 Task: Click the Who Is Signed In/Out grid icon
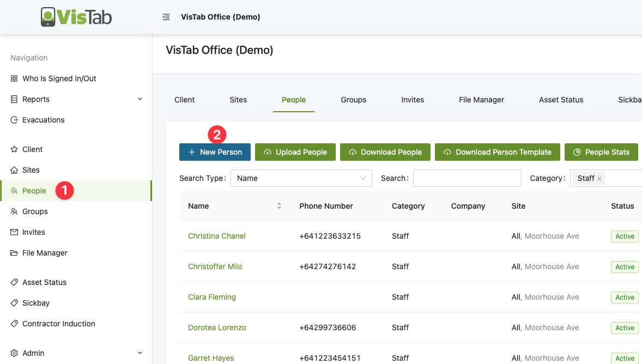14,78
